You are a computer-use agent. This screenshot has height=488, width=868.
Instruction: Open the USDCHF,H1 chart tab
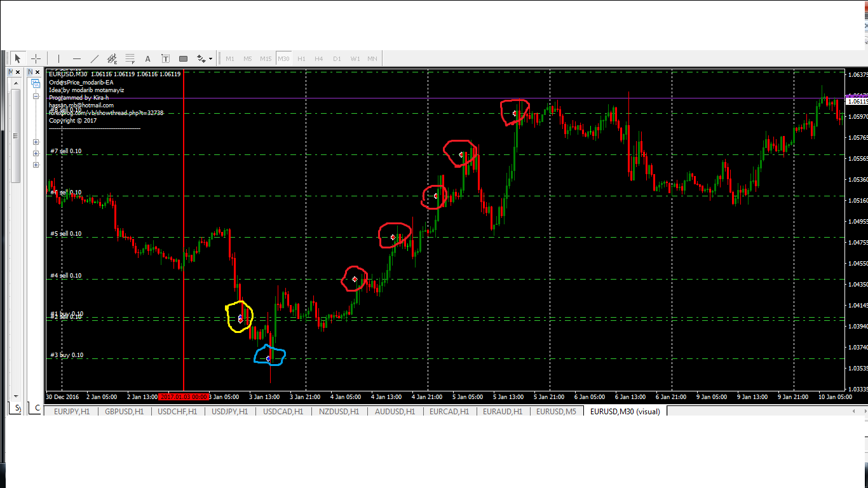[x=177, y=411]
